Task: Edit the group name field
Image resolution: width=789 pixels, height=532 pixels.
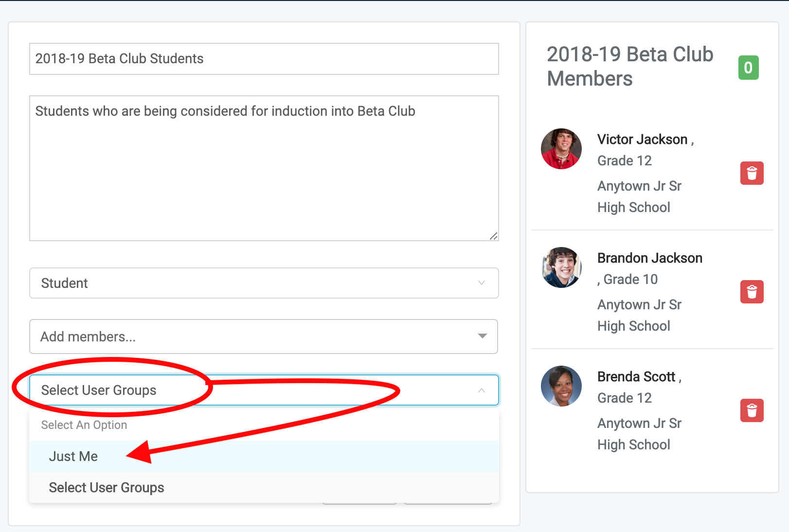Action: (x=264, y=59)
